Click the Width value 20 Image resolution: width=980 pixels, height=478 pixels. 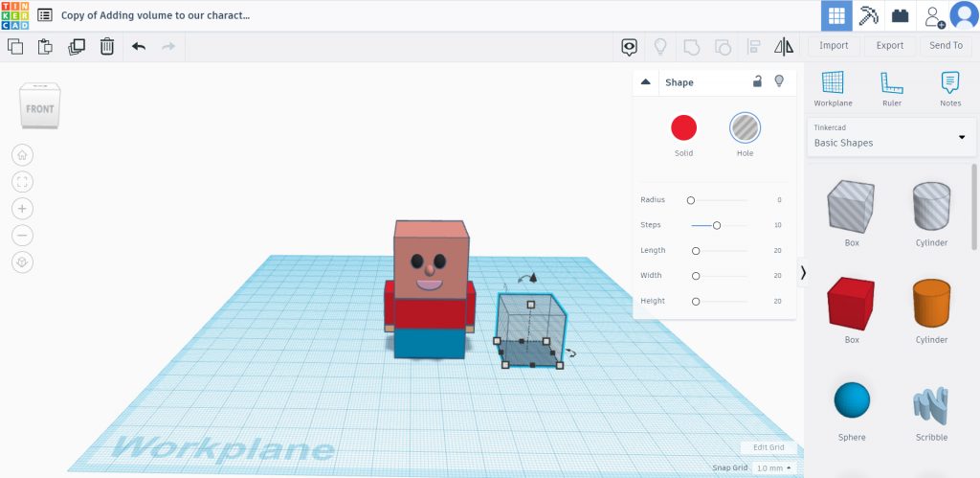click(777, 276)
